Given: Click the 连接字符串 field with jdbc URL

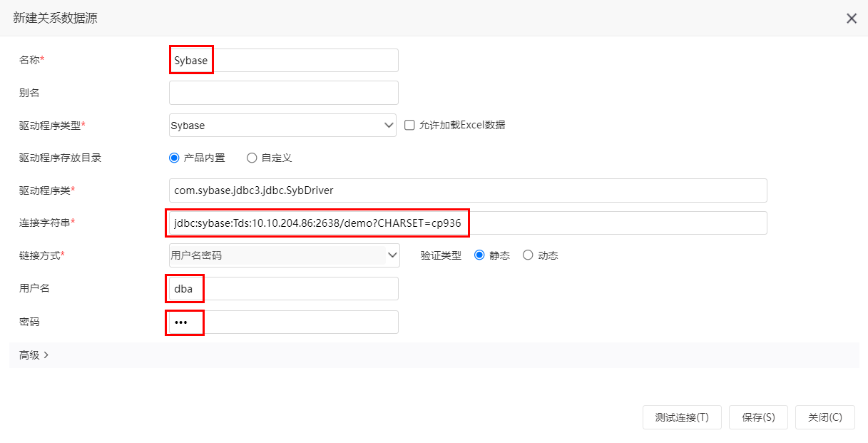Looking at the screenshot, I should click(x=468, y=223).
